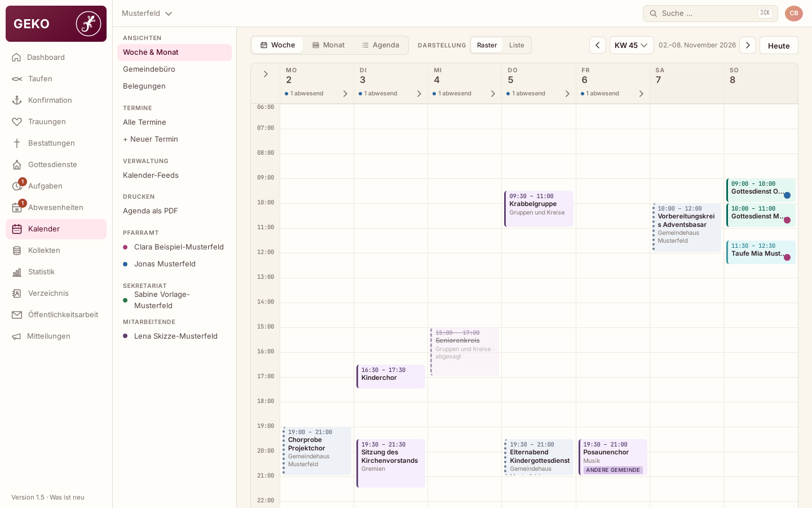Switch display to Raster
The image size is (812, 508).
tap(487, 45)
